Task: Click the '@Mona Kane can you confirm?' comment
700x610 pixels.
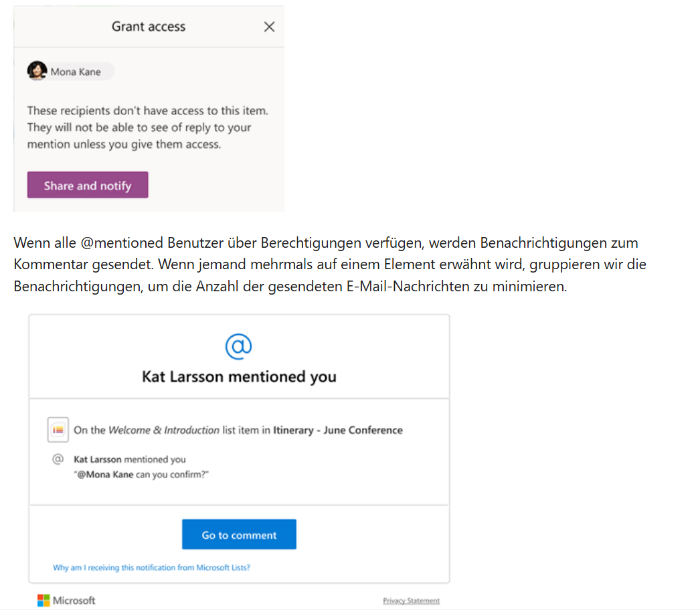Action: coord(141,474)
